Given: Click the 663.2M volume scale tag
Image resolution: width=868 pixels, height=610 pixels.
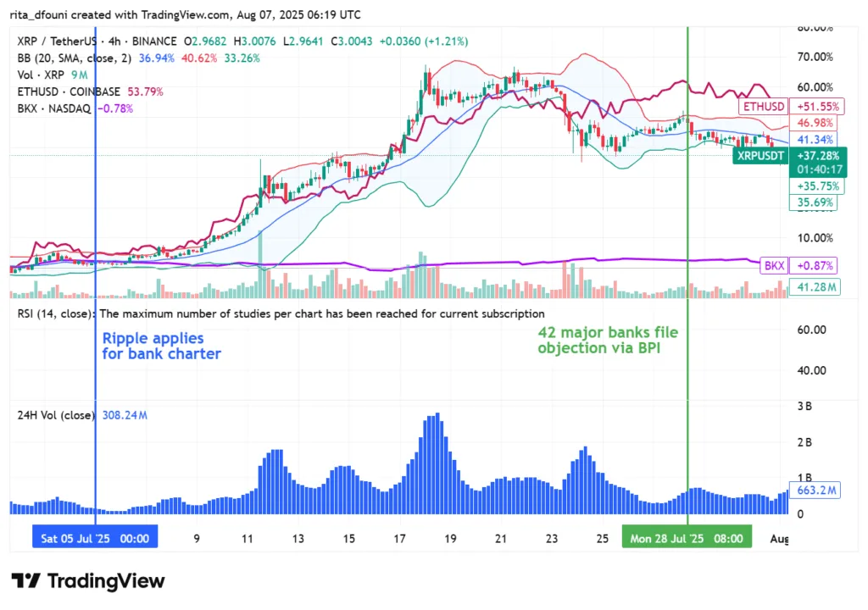Looking at the screenshot, I should pos(815,491).
